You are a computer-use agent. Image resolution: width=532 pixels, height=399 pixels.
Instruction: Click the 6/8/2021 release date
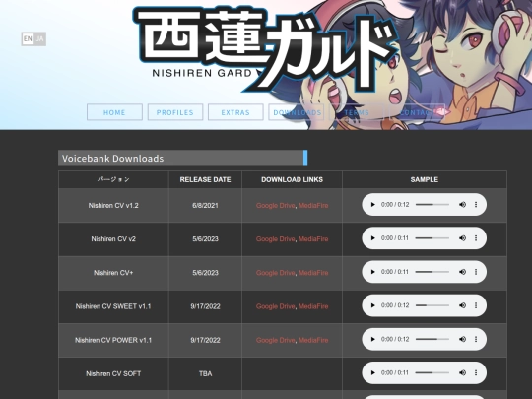205,205
